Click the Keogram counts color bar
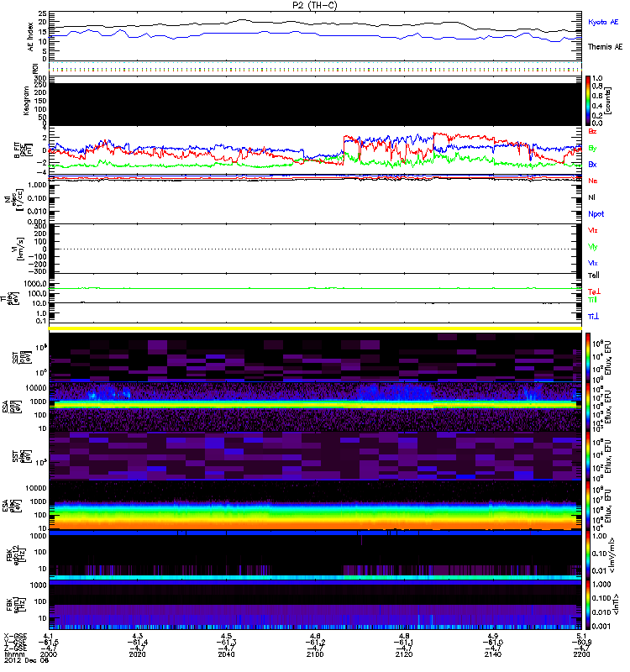 tap(590, 101)
